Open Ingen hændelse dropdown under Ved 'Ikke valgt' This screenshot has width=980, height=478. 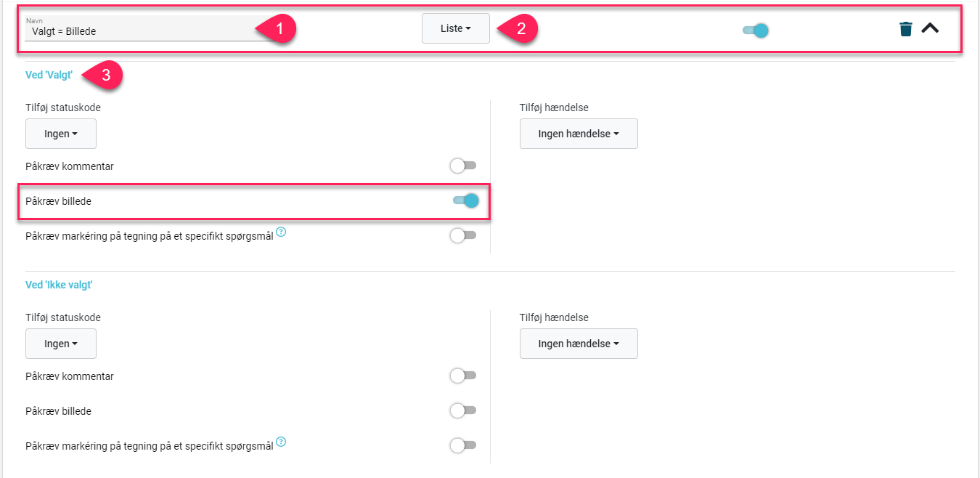click(x=579, y=344)
